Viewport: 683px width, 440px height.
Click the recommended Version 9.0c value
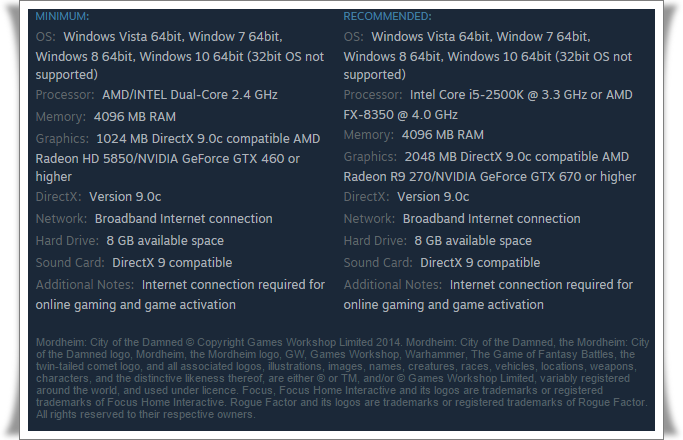point(433,197)
